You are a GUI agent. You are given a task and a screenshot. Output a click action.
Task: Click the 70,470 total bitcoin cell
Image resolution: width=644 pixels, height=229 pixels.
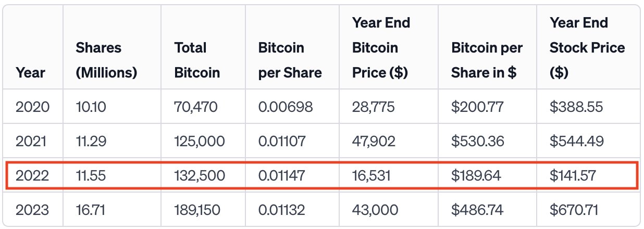click(196, 107)
